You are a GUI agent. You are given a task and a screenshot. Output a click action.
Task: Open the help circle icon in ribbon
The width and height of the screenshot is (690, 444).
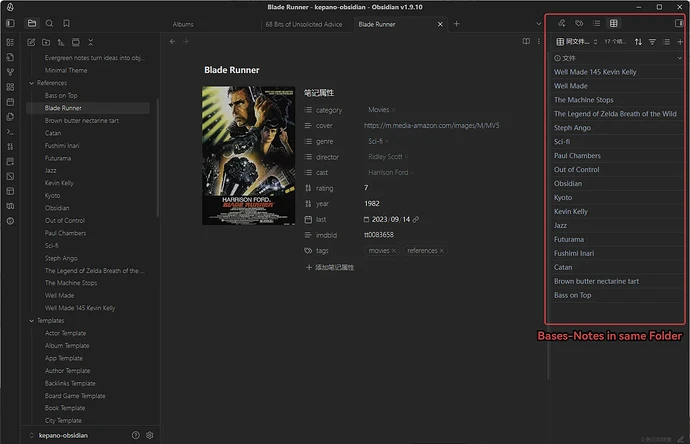[10, 221]
